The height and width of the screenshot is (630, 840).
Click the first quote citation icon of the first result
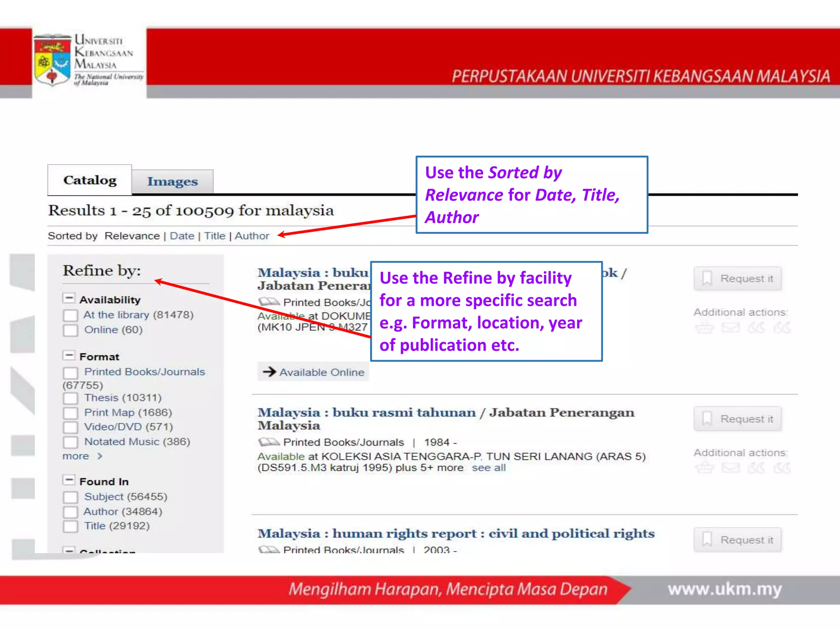pos(756,328)
